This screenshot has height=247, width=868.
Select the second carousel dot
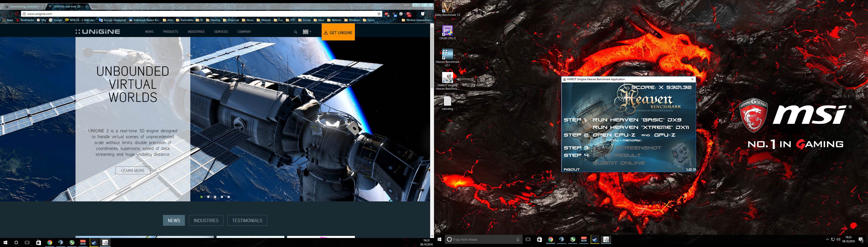click(208, 197)
